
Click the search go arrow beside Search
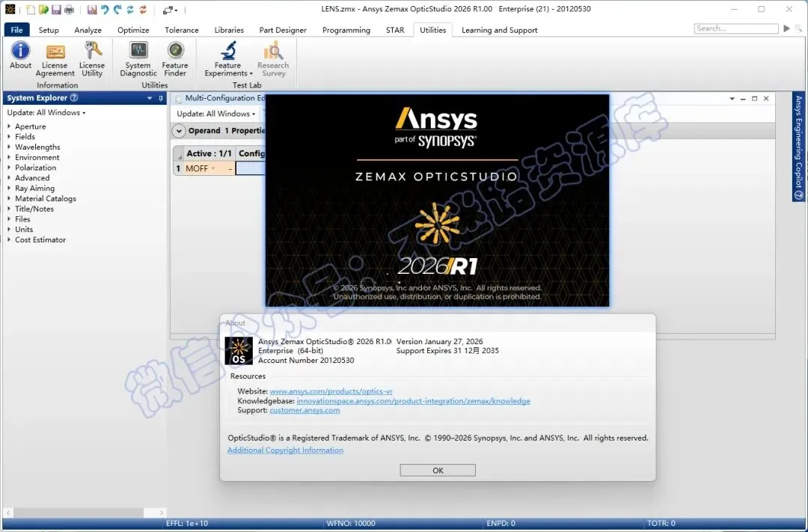(x=786, y=28)
